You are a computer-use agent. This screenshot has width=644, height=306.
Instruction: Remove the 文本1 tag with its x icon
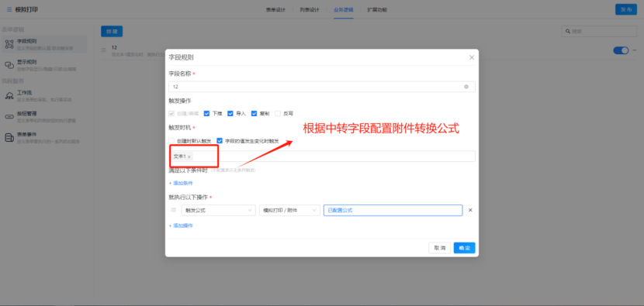click(189, 156)
